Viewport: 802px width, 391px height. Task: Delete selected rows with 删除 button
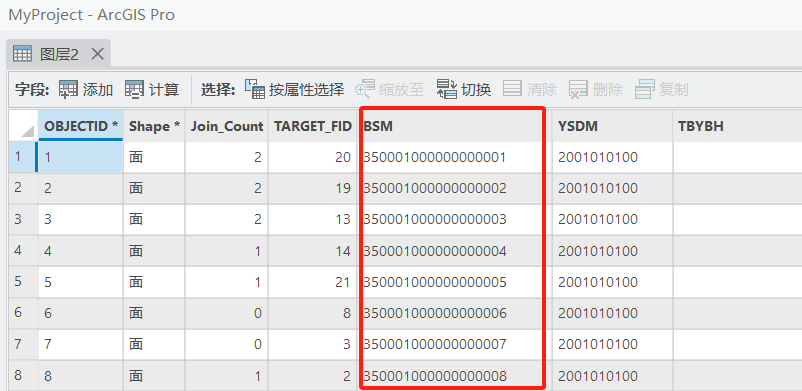[596, 90]
